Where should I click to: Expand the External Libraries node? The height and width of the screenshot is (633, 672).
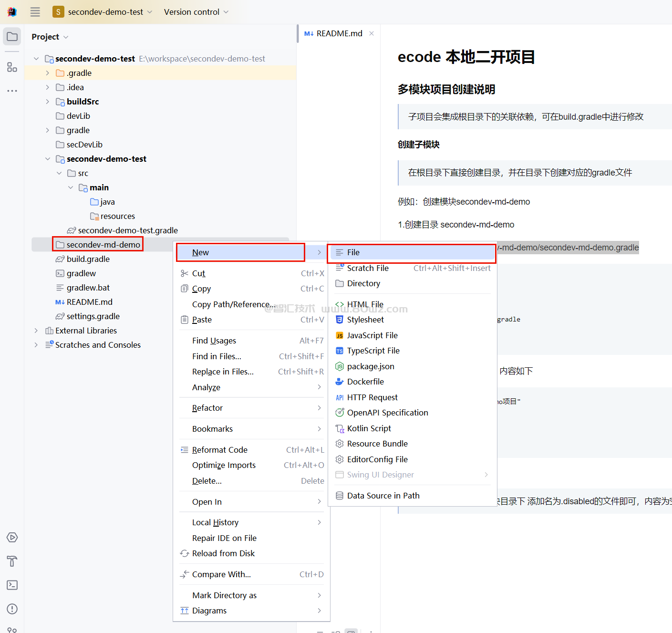36,331
